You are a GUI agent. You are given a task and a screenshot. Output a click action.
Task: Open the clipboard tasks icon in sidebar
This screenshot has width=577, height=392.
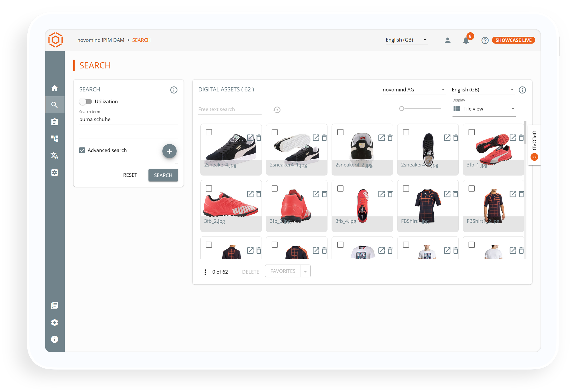pyautogui.click(x=55, y=122)
